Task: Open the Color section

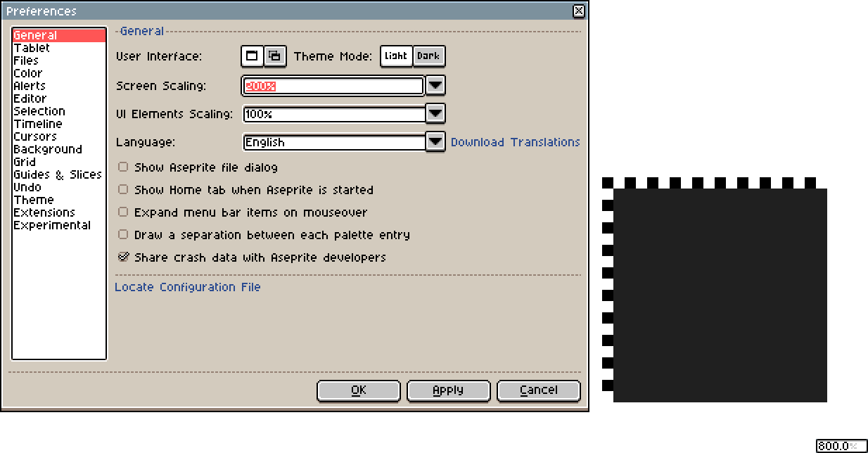Action: (x=59, y=73)
